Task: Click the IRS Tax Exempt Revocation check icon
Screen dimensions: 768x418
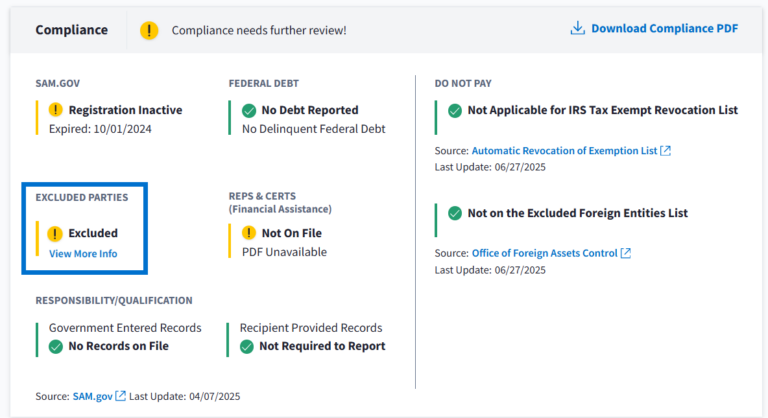Action: (x=455, y=110)
